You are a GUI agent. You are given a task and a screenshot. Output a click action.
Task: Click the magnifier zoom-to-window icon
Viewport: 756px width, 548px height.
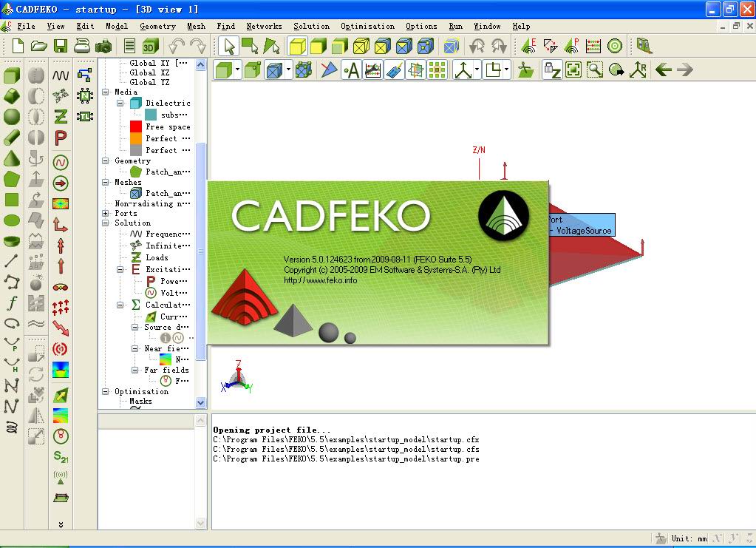coord(595,70)
